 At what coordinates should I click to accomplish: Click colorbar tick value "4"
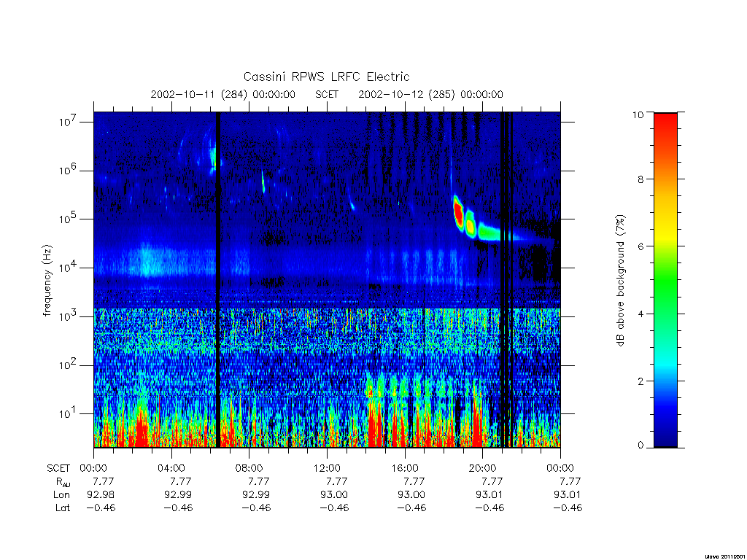tap(640, 314)
